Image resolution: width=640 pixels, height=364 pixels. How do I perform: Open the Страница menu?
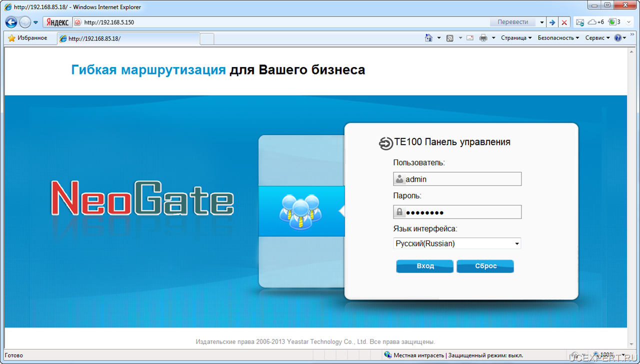(516, 38)
